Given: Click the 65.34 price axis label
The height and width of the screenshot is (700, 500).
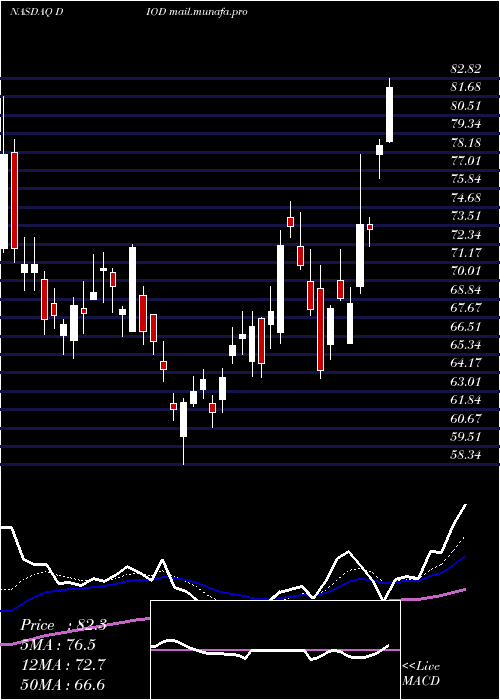Looking at the screenshot, I should tap(466, 345).
